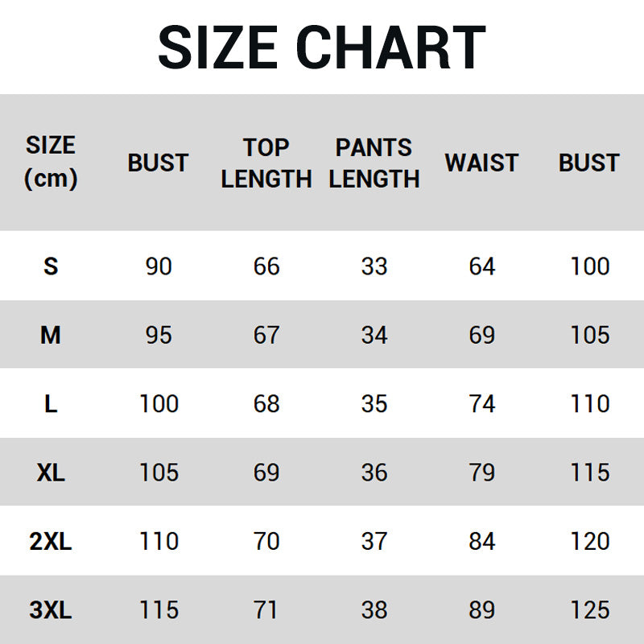Click bust value 90 in S row
This screenshot has height=644, width=644.
159,266
